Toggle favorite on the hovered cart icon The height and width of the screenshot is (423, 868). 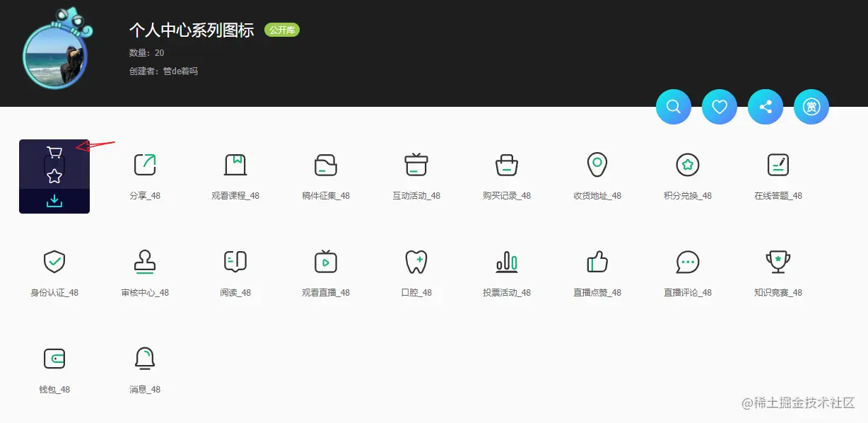click(53, 177)
